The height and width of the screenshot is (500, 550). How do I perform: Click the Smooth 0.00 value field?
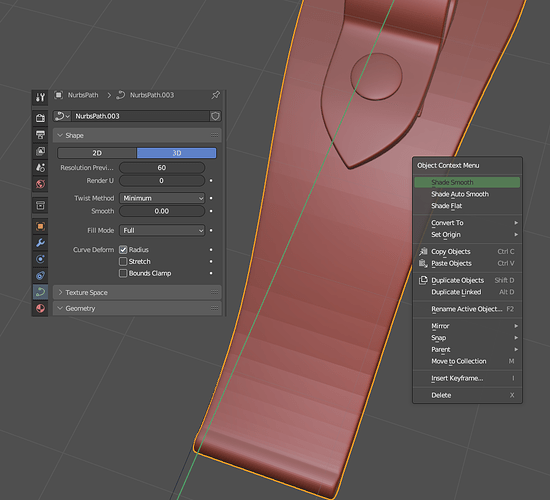(x=162, y=211)
